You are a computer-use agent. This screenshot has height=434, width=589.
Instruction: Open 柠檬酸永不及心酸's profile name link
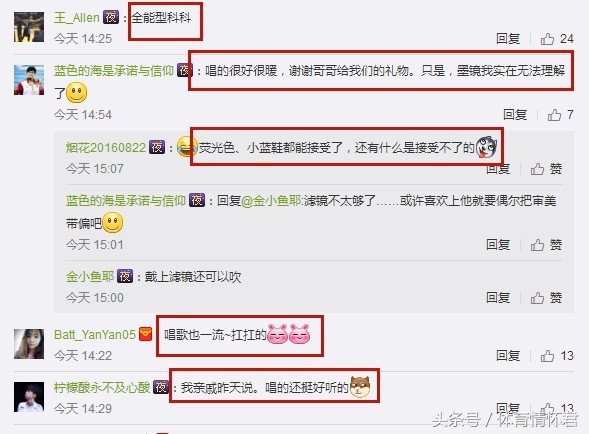[102, 387]
